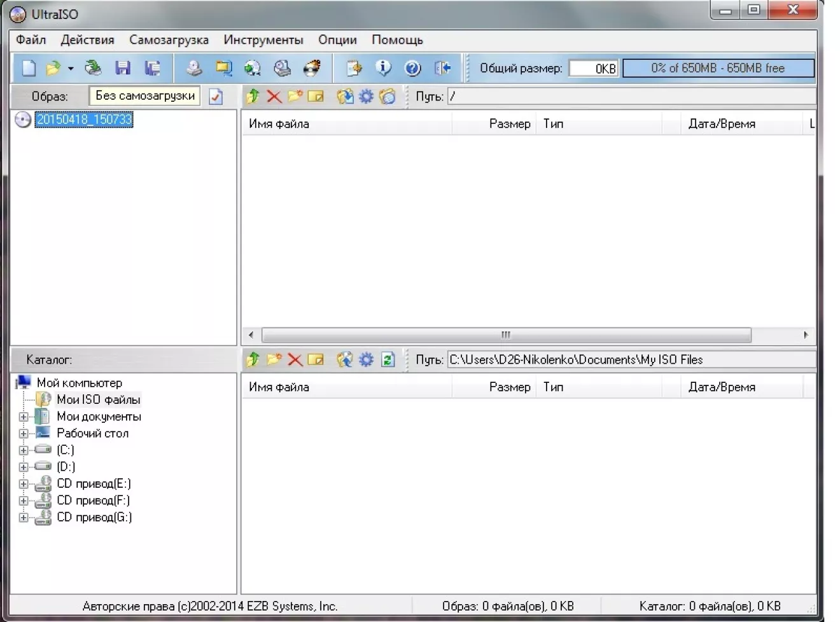Click the Save floppy disk icon
840x622 pixels.
click(x=123, y=68)
